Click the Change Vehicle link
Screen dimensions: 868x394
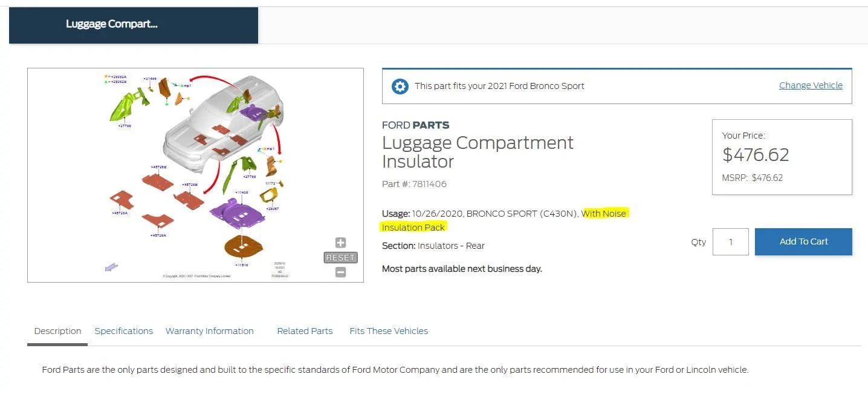pos(811,85)
